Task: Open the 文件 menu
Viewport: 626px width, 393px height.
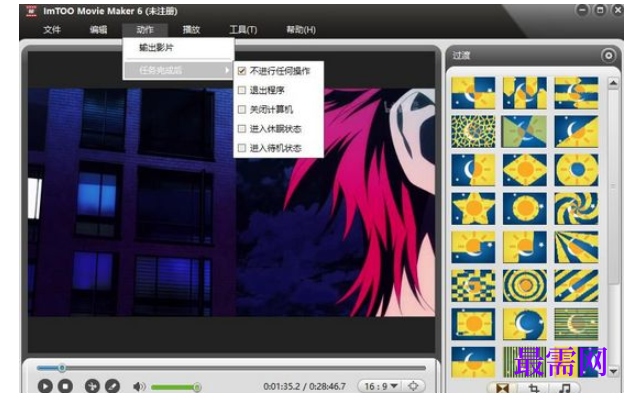Action: 52,30
